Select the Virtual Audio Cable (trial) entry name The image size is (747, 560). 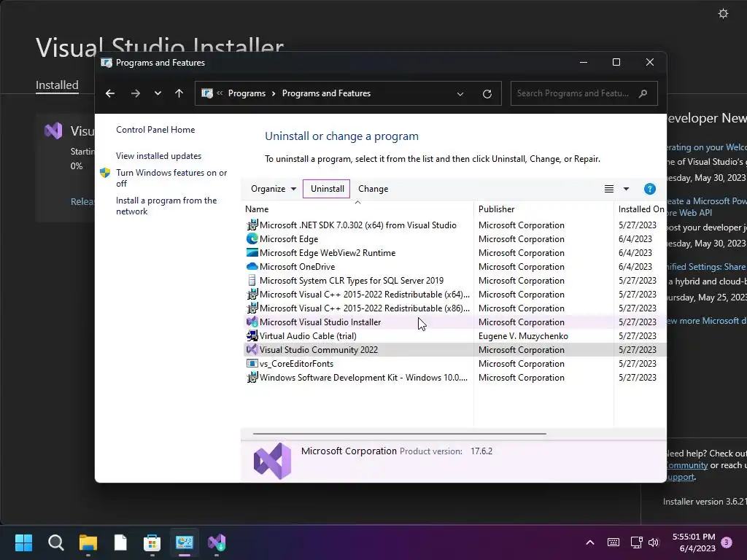(x=308, y=336)
